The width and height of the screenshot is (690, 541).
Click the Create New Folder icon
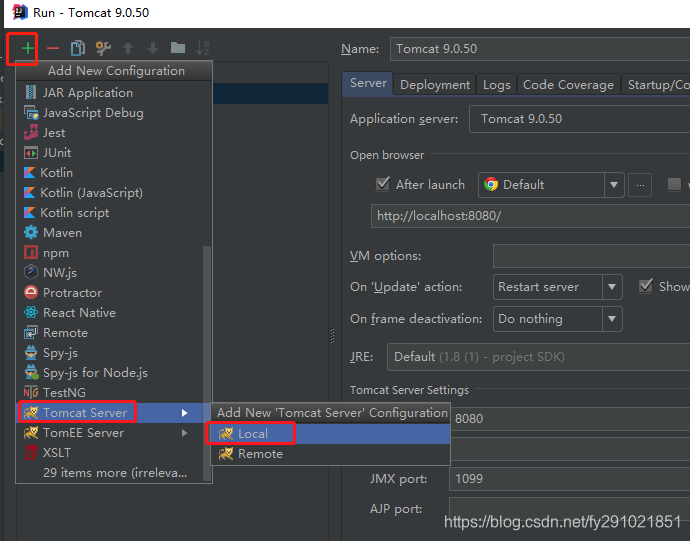pyautogui.click(x=178, y=48)
